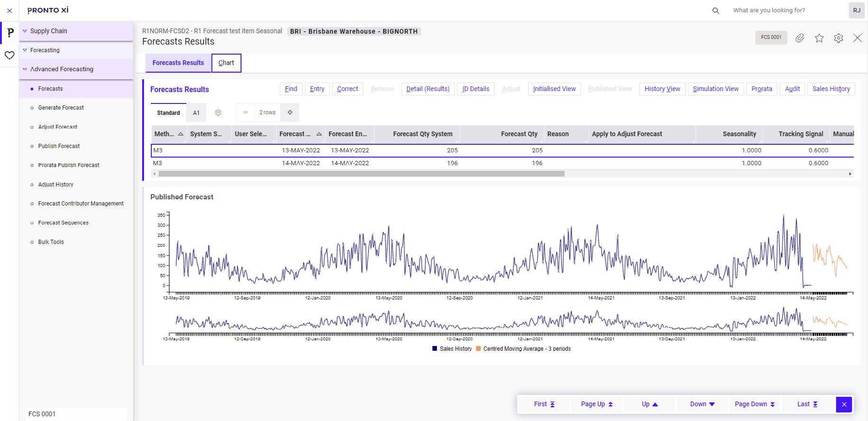The image size is (868, 421).
Task: Click Page Up navigation button
Action: (x=597, y=404)
